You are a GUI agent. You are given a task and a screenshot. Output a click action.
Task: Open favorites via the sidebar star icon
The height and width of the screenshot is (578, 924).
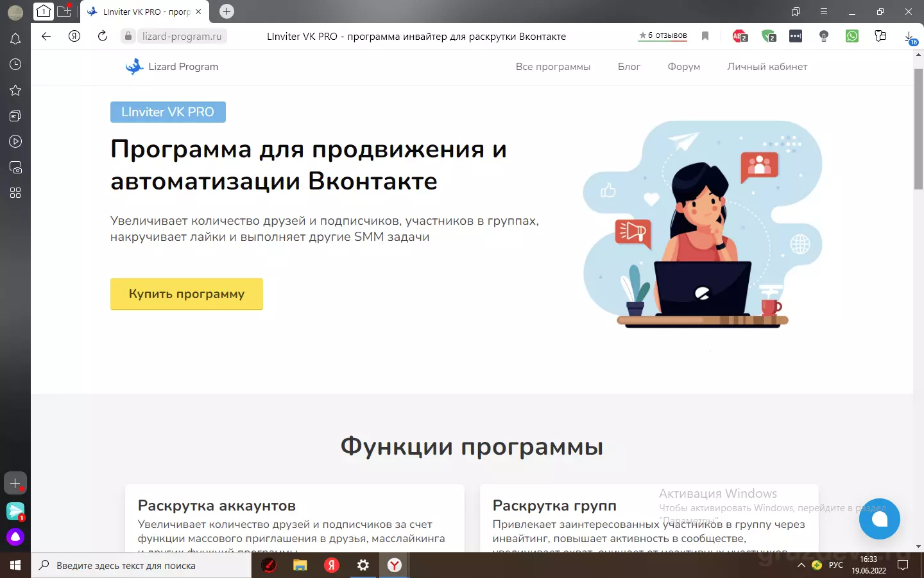[15, 90]
